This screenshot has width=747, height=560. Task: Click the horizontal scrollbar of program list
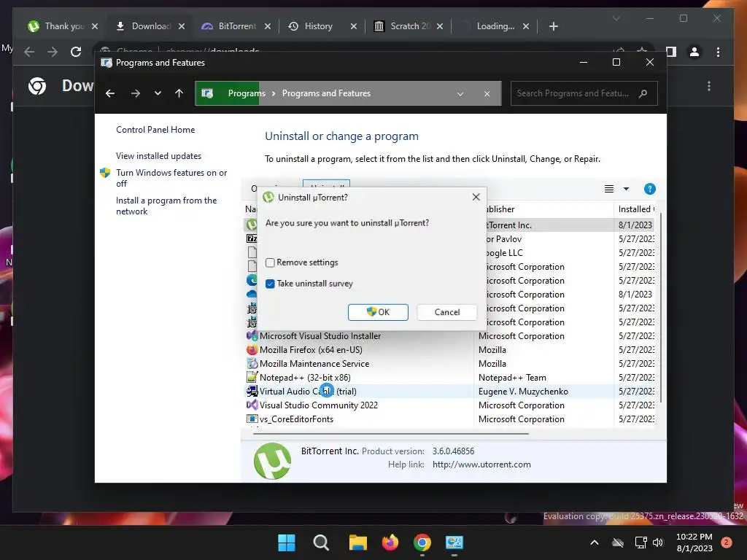coord(391,433)
